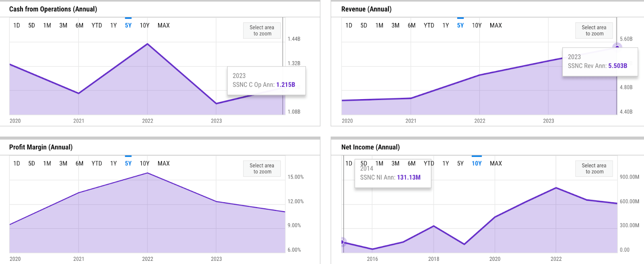The width and height of the screenshot is (644, 264).
Task: Switch Net Income chart to 5Y
Action: pyautogui.click(x=460, y=164)
